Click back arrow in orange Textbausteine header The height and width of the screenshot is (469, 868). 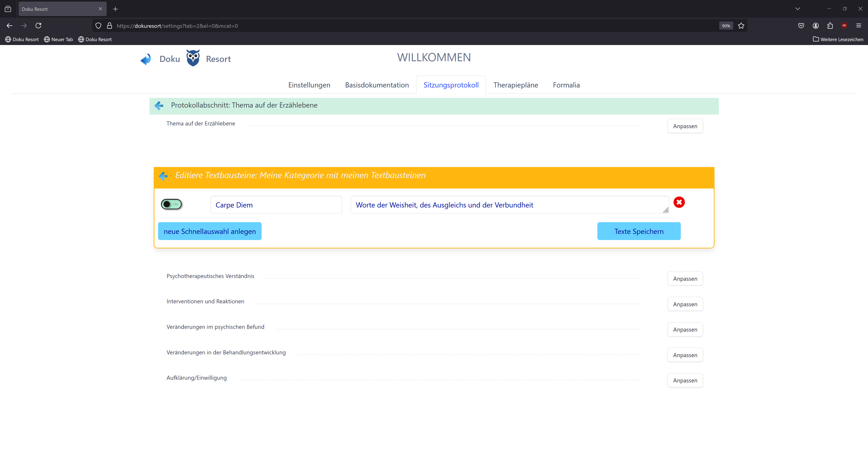tap(163, 176)
